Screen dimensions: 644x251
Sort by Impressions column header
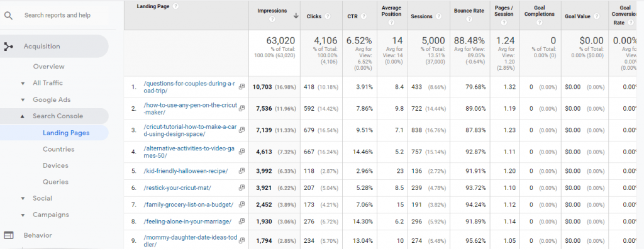coord(272,11)
